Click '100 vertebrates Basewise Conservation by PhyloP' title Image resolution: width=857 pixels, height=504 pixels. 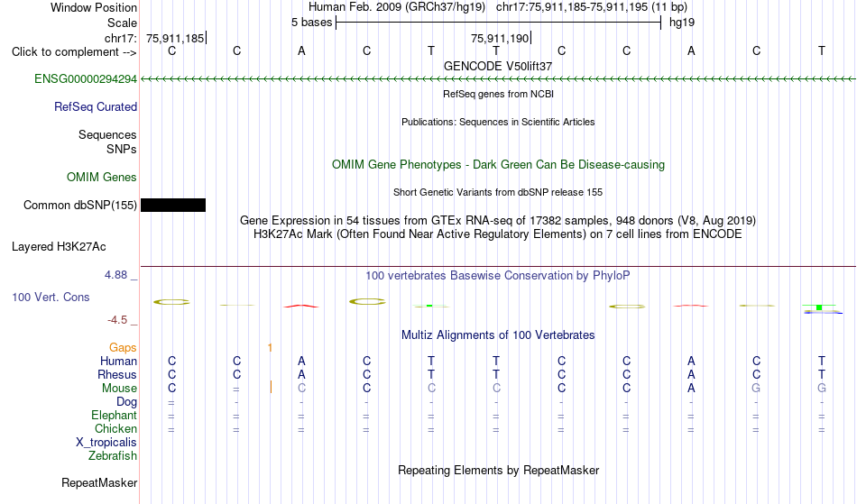pos(498,276)
